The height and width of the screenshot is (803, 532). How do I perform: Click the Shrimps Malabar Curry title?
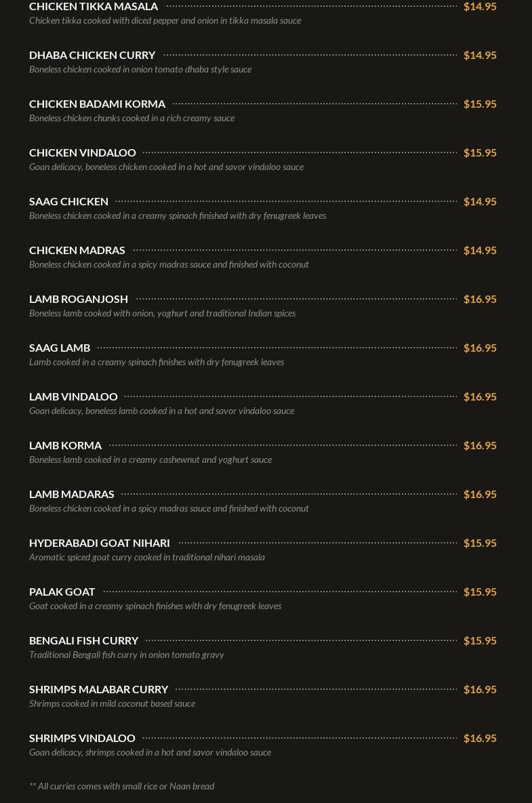click(x=98, y=689)
